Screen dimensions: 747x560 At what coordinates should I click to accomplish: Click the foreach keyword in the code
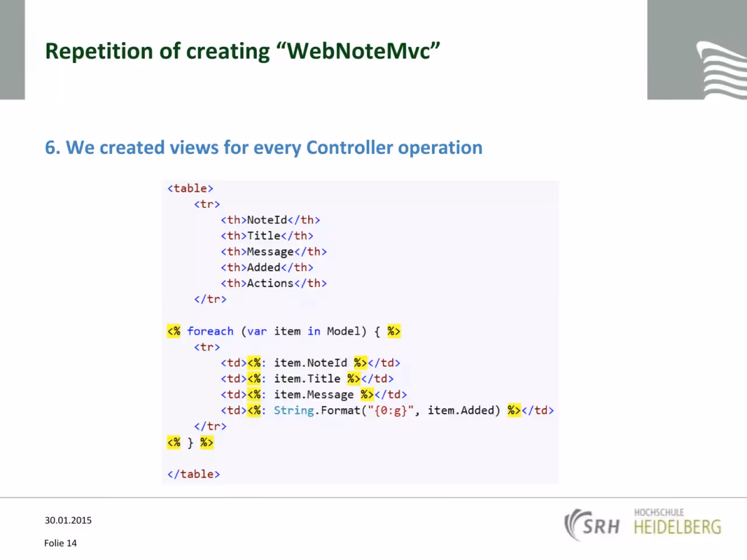click(x=210, y=331)
